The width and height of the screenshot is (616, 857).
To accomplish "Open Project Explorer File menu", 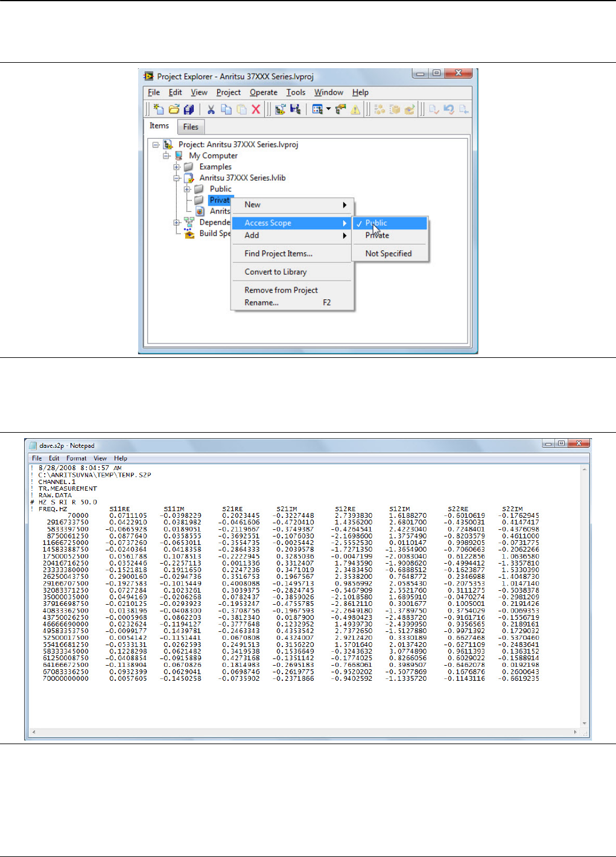I will pos(154,92).
